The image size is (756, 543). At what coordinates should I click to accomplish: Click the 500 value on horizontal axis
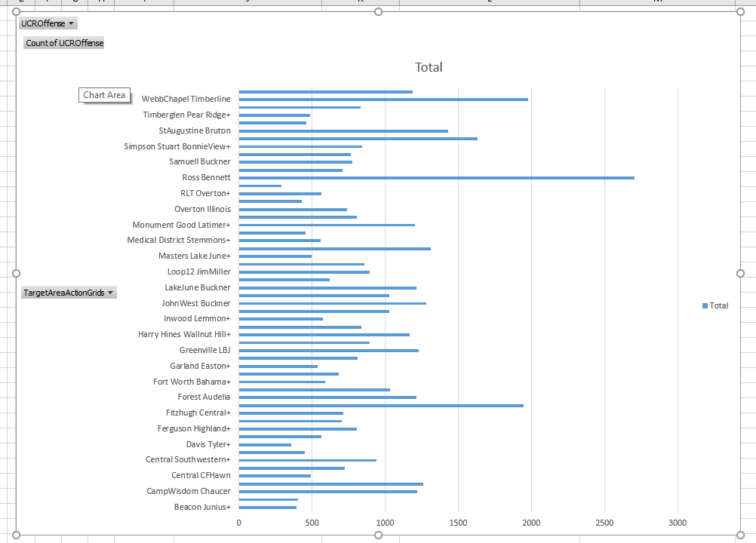312,523
